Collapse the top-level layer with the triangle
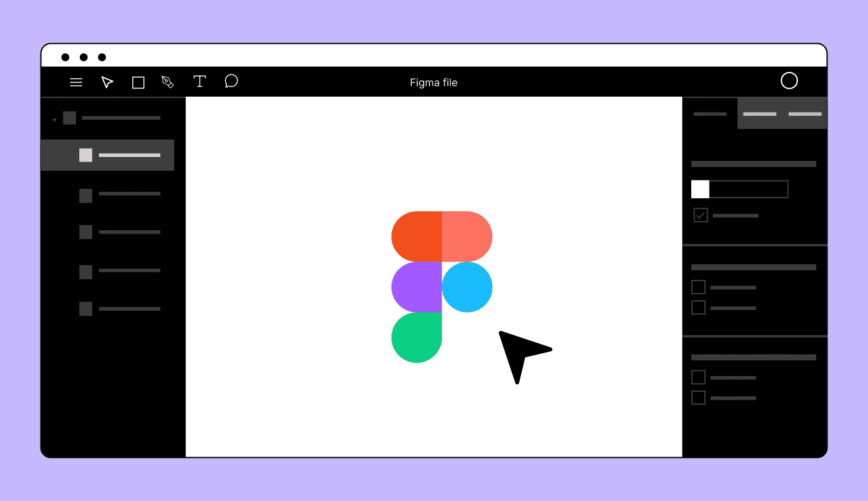 pos(54,120)
